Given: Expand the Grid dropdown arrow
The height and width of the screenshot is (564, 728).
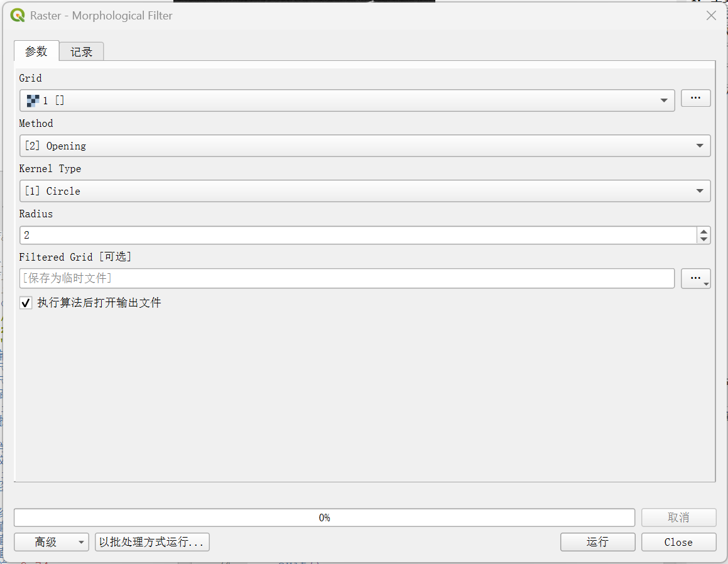Looking at the screenshot, I should click(664, 100).
